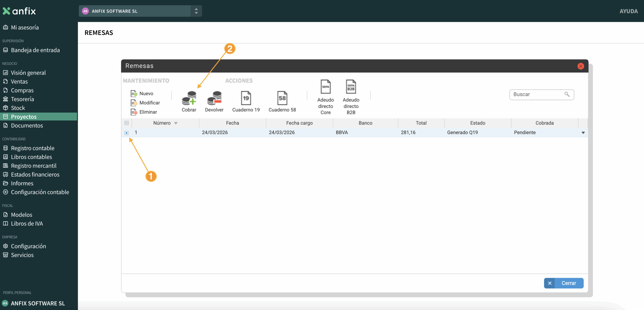Viewport: 644px width, 310px height.
Task: Generate the Cuaderno 19 file
Action: click(x=246, y=98)
